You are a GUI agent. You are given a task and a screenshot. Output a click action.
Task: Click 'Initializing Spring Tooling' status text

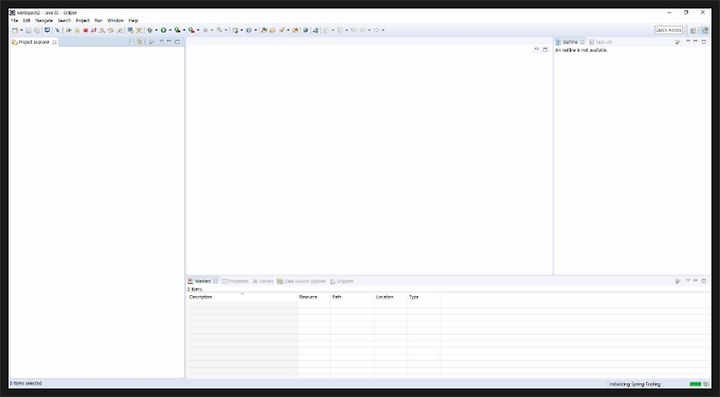click(635, 384)
